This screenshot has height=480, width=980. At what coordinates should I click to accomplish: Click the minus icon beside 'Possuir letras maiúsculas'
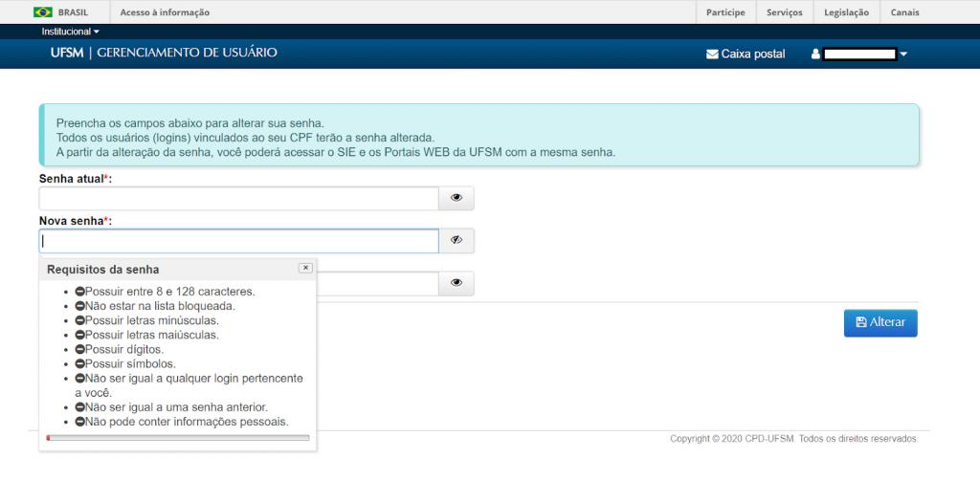point(80,335)
